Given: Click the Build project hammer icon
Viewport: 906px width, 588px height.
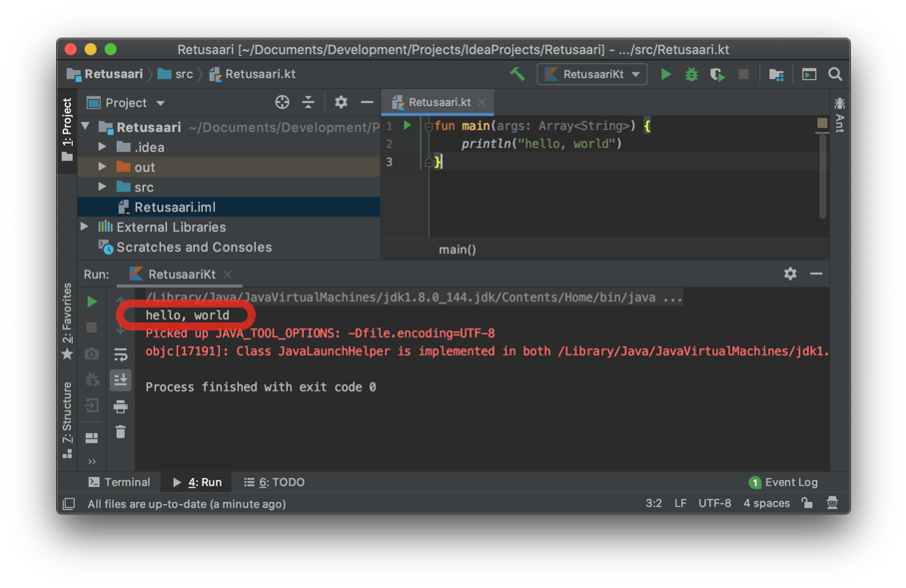Looking at the screenshot, I should coord(517,74).
